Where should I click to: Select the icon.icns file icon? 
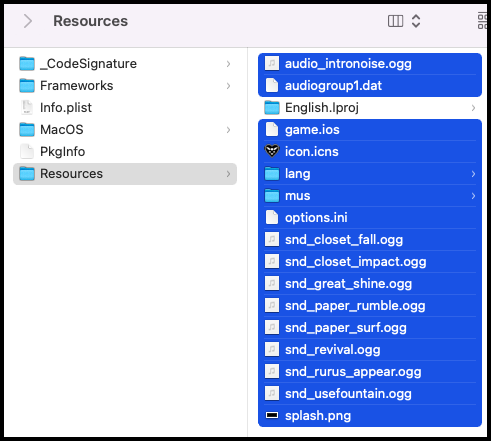[272, 151]
